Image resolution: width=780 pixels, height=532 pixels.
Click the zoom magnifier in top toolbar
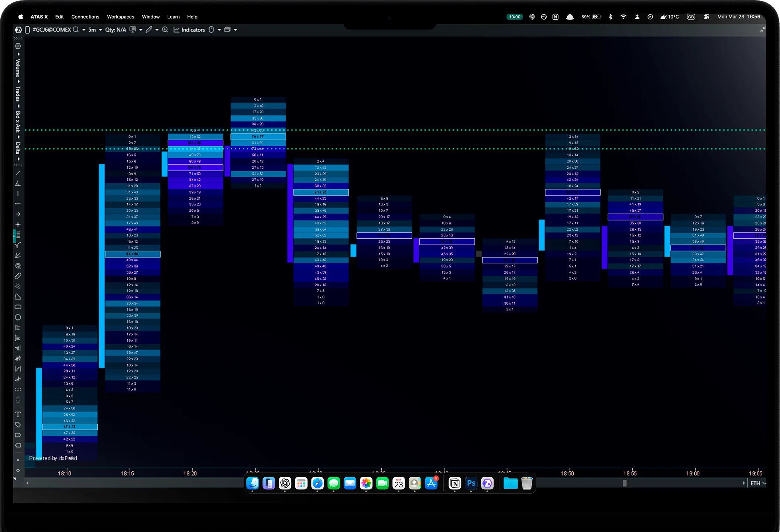click(165, 30)
